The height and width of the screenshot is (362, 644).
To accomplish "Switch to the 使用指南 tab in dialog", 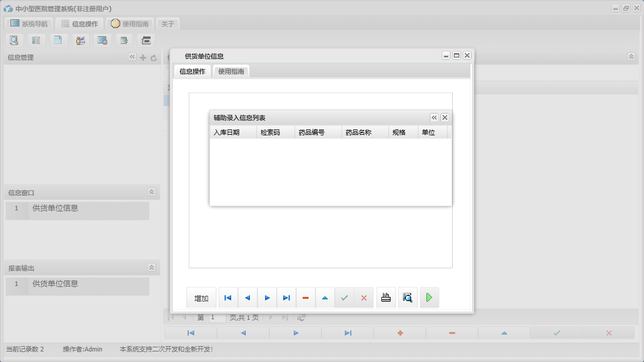I will pos(231,71).
